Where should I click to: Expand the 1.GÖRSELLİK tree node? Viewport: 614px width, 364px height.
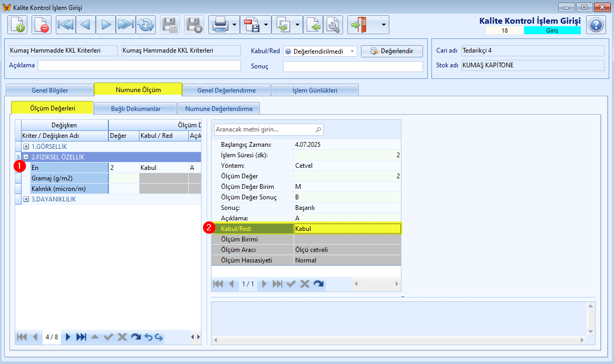coord(26,146)
